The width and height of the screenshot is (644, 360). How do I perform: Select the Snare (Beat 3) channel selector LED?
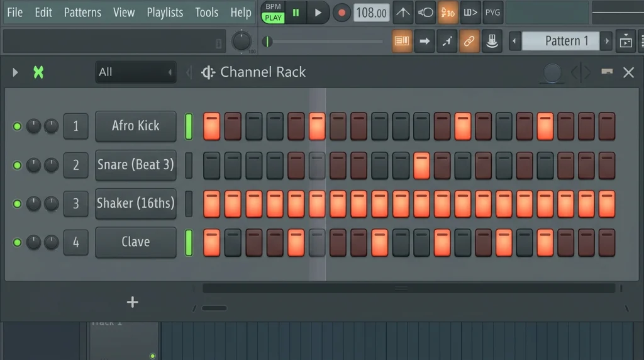pos(189,165)
